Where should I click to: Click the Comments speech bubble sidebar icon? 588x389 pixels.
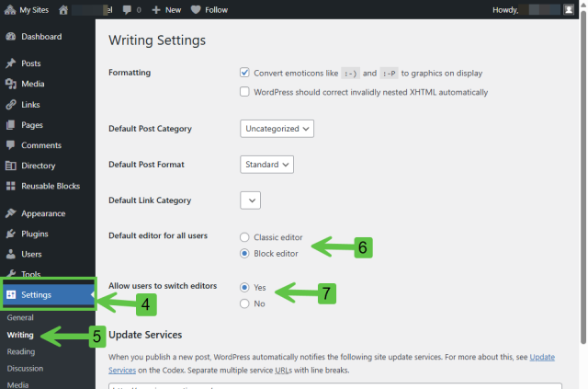pyautogui.click(x=11, y=145)
